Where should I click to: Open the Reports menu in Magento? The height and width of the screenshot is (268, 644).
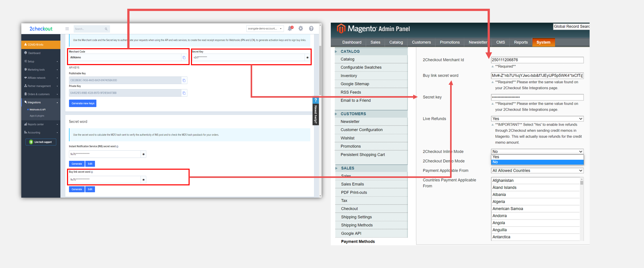[521, 42]
